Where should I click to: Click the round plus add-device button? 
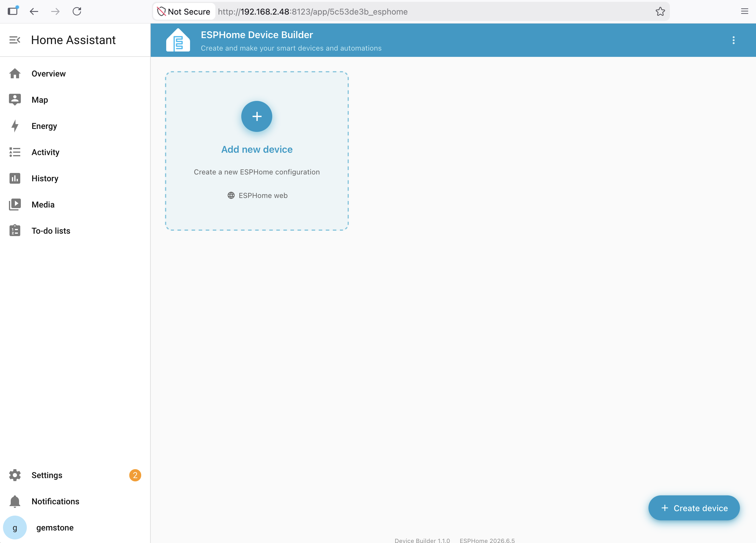[257, 116]
